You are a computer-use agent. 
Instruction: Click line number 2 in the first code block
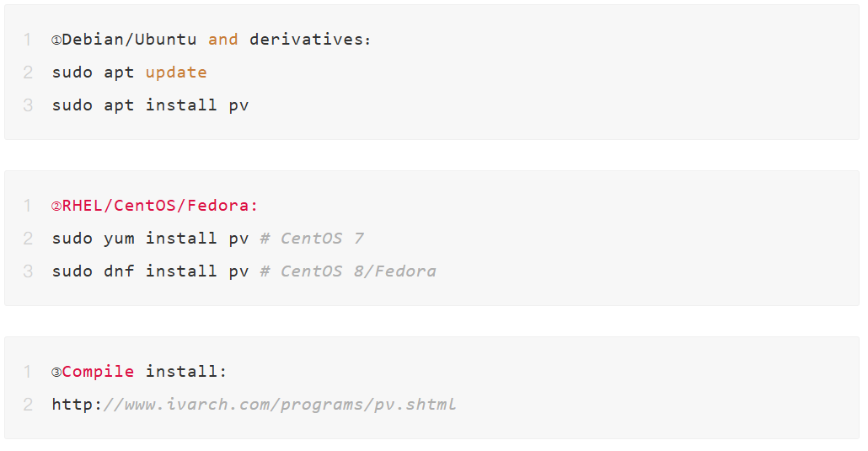click(x=28, y=72)
